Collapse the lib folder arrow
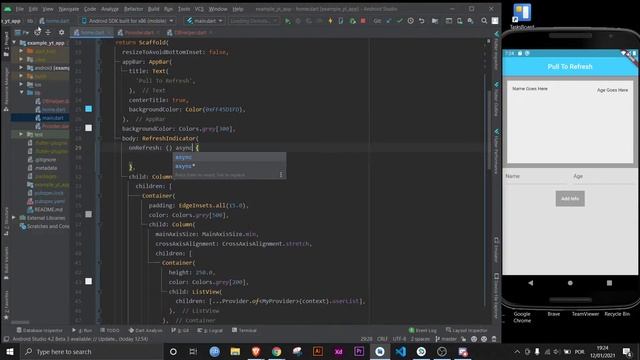This screenshot has width=640, height=360. (x=21, y=93)
